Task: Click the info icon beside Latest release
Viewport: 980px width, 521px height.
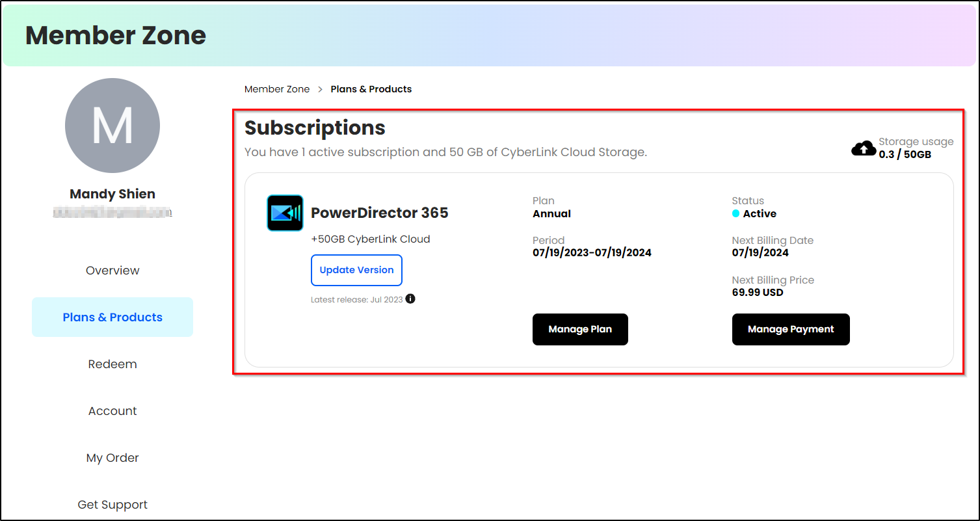Action: pyautogui.click(x=410, y=299)
